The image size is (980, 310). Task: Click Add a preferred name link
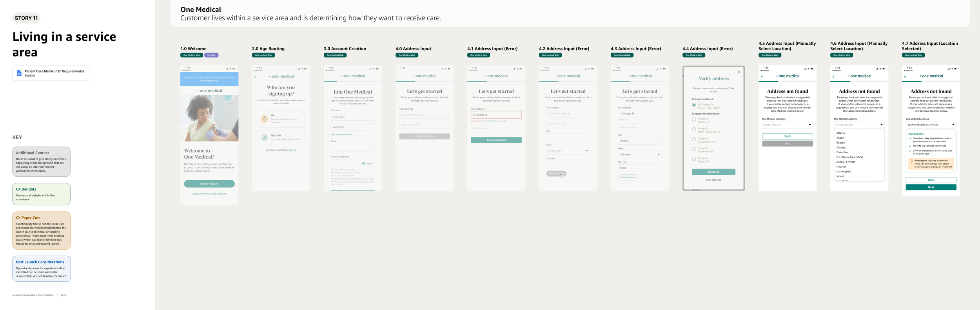(342, 134)
